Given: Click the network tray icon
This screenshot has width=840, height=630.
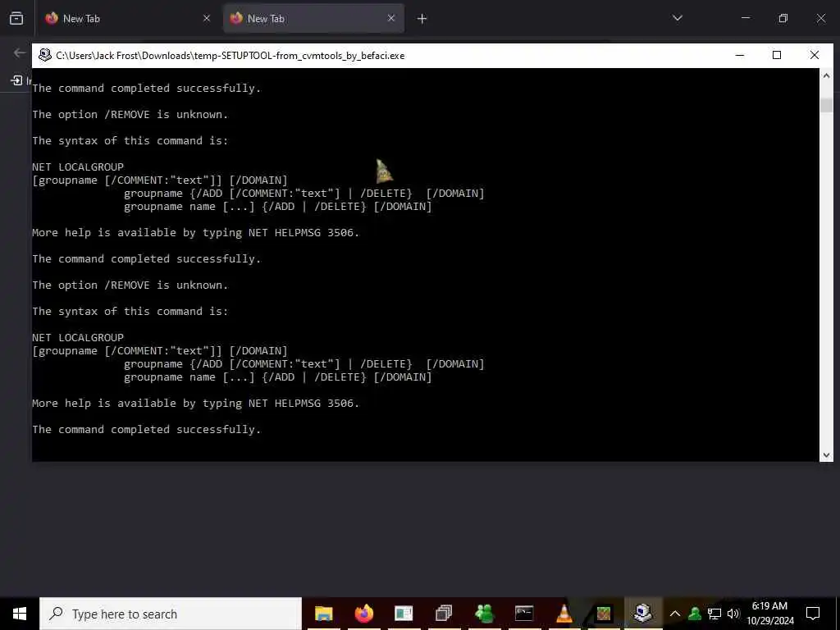Looking at the screenshot, I should click(714, 614).
